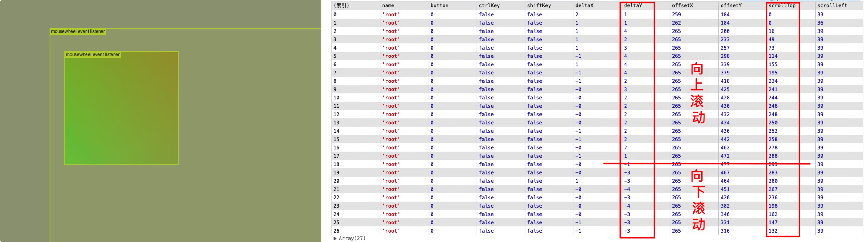Screen dimensions: 868x242
Task: Click the name column header
Action: pyautogui.click(x=388, y=5)
